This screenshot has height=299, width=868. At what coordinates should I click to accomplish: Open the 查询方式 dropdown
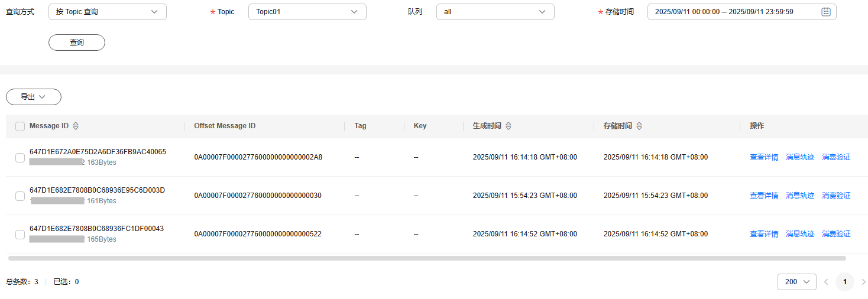pyautogui.click(x=107, y=12)
